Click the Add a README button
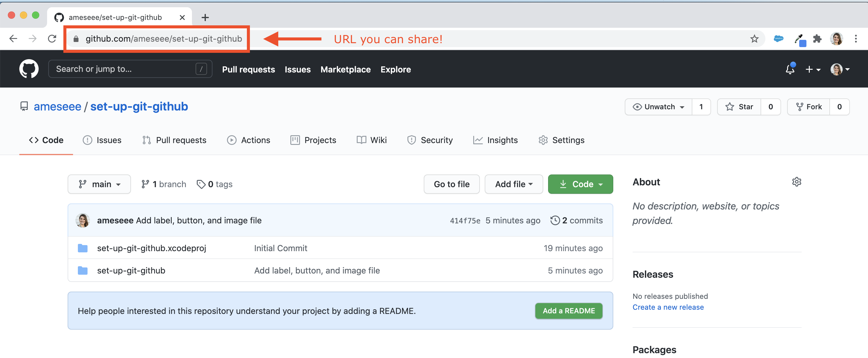Screen dimensions: 868x358 point(568,311)
